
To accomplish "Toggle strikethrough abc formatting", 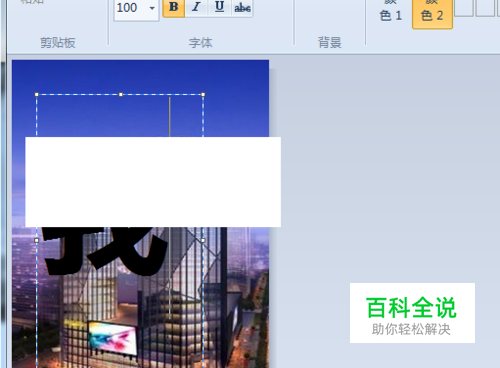I will 242,7.
